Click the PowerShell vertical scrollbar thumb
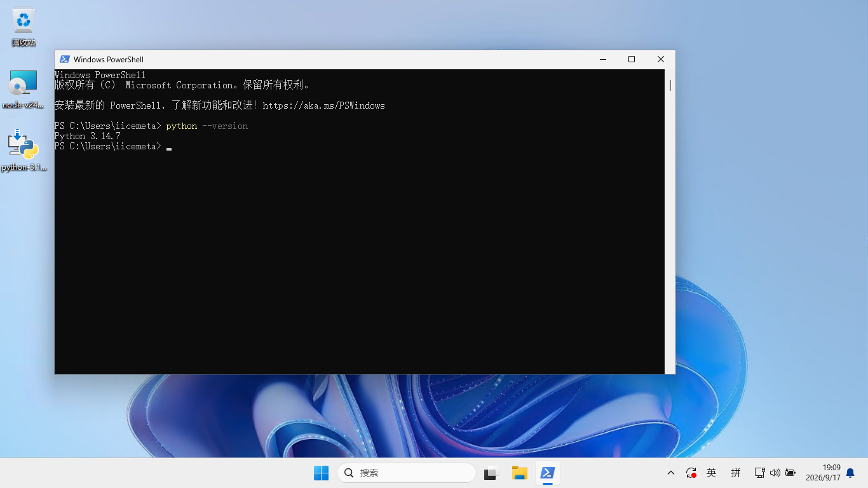Image resolution: width=868 pixels, height=488 pixels. click(x=670, y=85)
